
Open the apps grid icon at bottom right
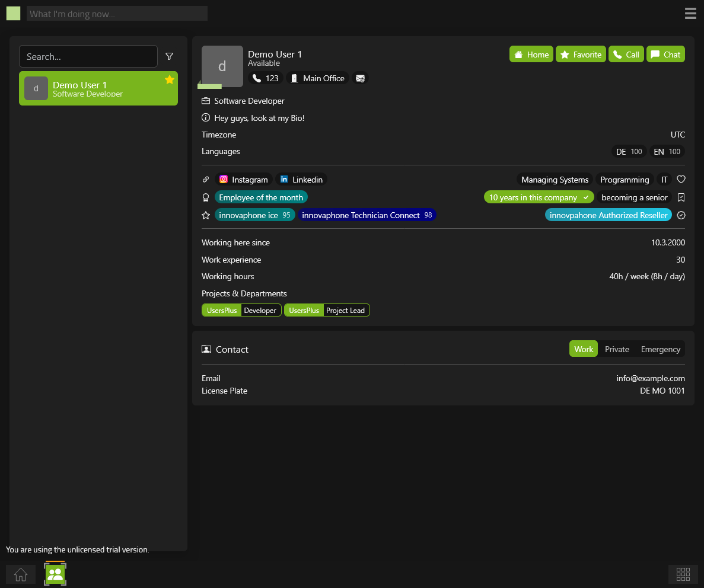tap(683, 574)
